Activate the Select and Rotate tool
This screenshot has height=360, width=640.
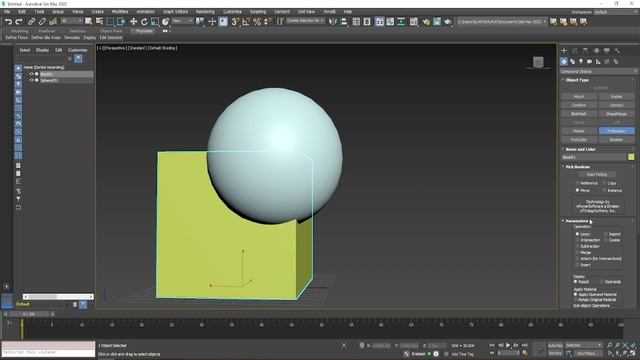point(144,22)
